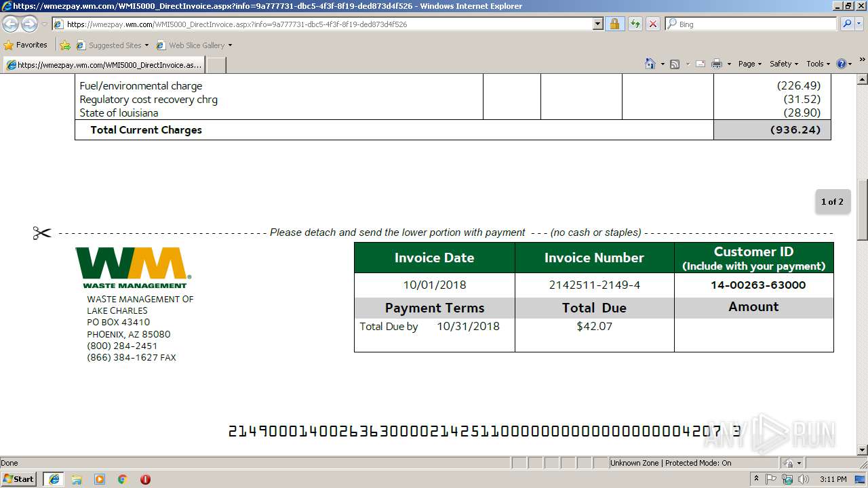Launch Windows Media Player from taskbar
868x488 pixels.
click(x=100, y=479)
